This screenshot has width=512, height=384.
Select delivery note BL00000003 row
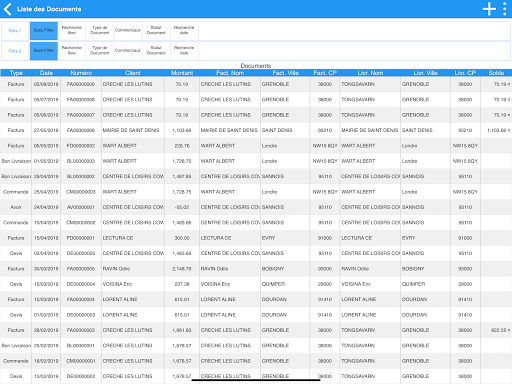pos(256,161)
